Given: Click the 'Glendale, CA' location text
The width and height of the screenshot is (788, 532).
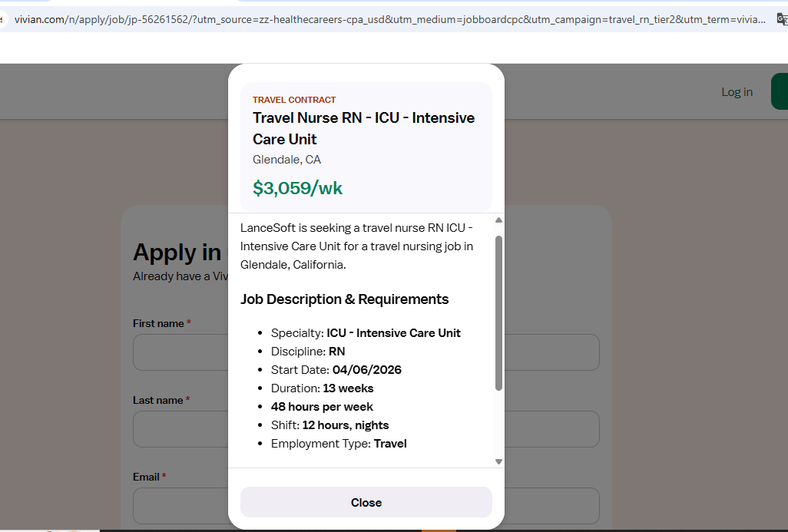Looking at the screenshot, I should 286,160.
